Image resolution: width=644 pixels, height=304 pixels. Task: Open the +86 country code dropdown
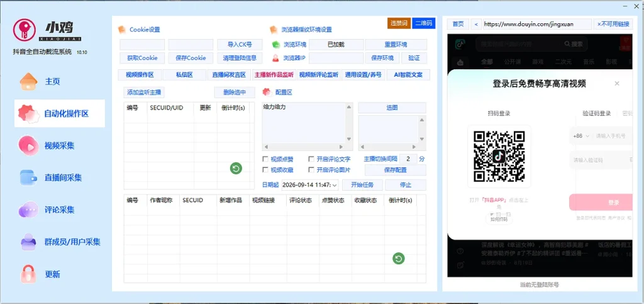coord(580,135)
